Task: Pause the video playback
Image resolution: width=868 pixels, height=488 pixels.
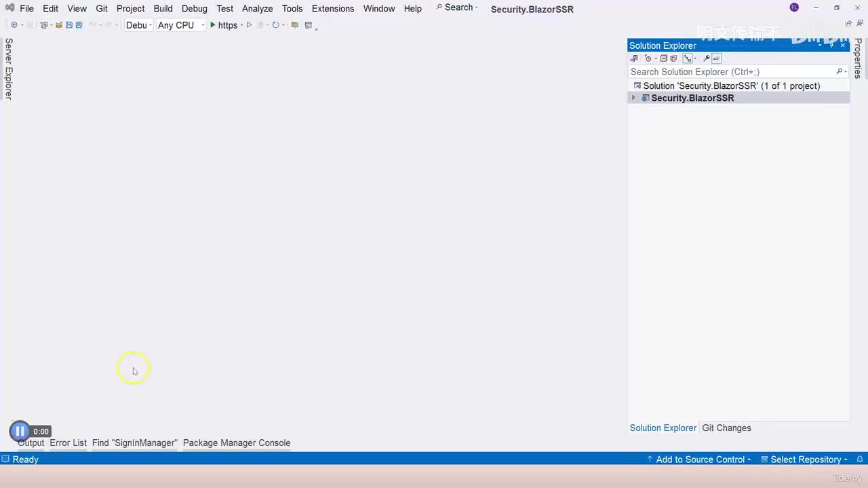Action: (20, 431)
